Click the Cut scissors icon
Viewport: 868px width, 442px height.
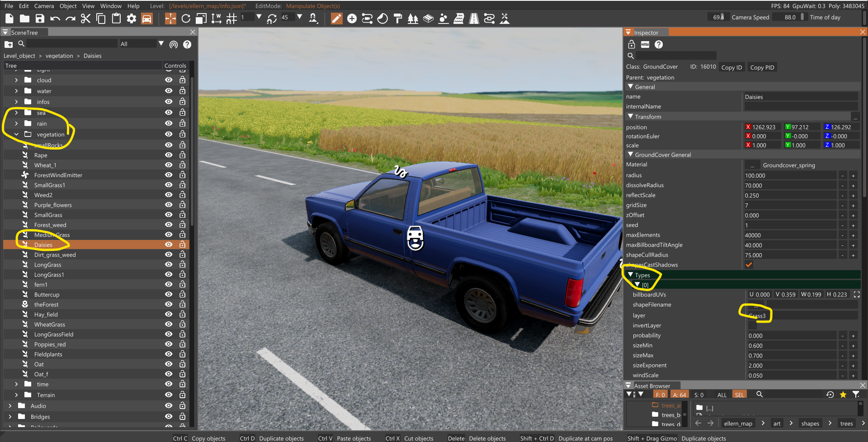pos(85,19)
